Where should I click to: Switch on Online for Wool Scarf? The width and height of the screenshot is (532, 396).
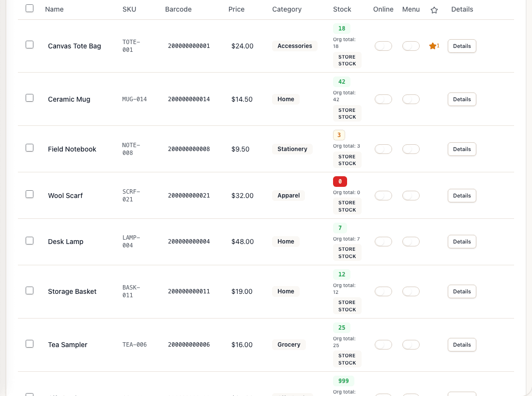[x=383, y=196]
